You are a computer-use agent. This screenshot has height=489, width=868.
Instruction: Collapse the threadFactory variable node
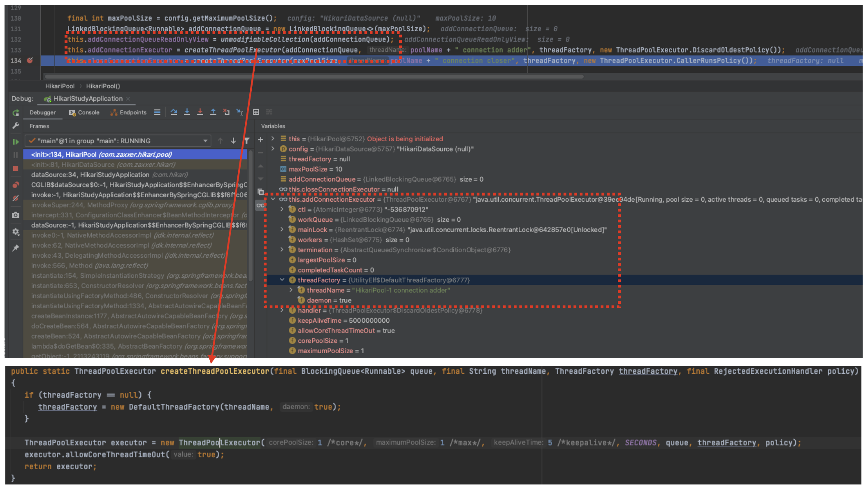click(x=282, y=280)
